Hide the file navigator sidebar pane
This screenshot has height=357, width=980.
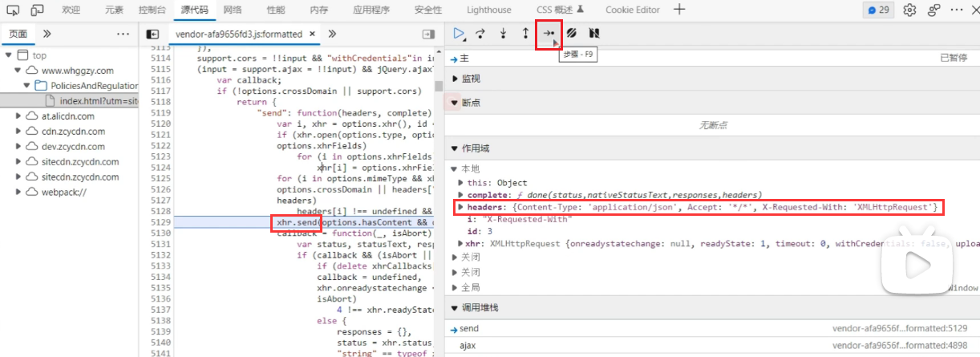point(151,34)
